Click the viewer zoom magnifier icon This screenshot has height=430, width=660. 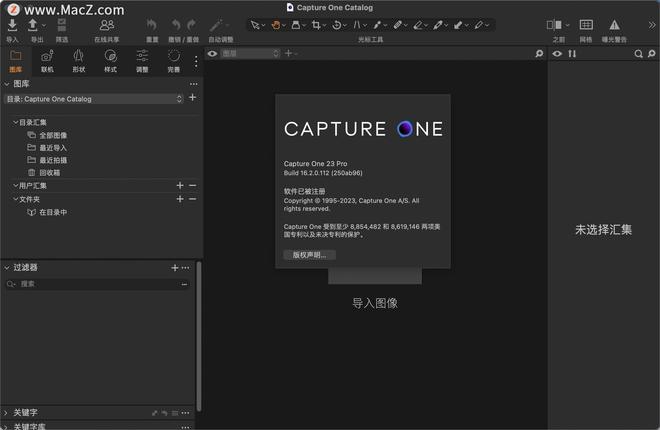(539, 53)
